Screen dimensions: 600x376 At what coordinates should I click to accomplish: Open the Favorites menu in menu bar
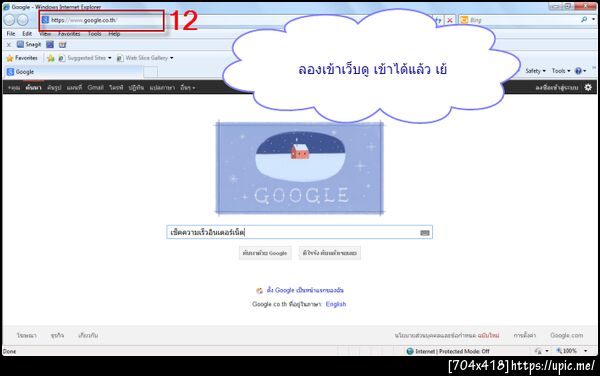pyautogui.click(x=69, y=34)
